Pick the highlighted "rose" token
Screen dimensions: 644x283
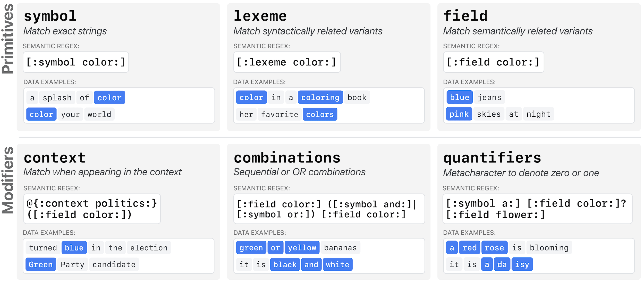[494, 248]
